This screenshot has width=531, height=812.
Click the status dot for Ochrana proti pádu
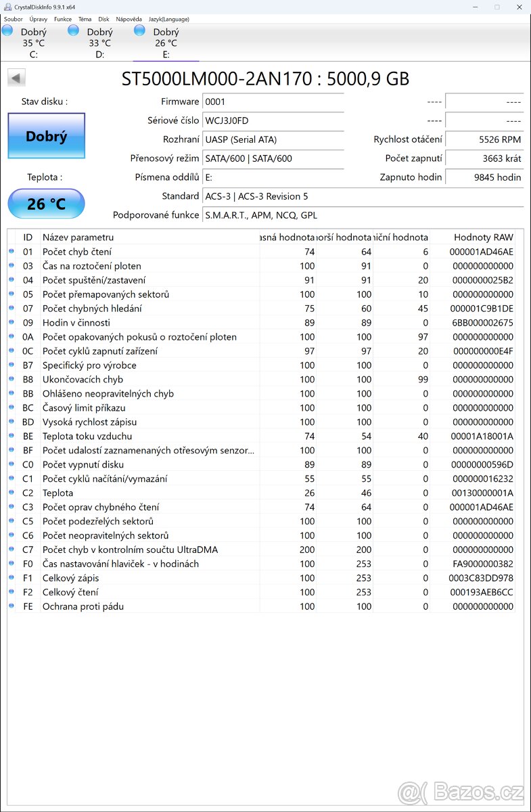point(11,606)
